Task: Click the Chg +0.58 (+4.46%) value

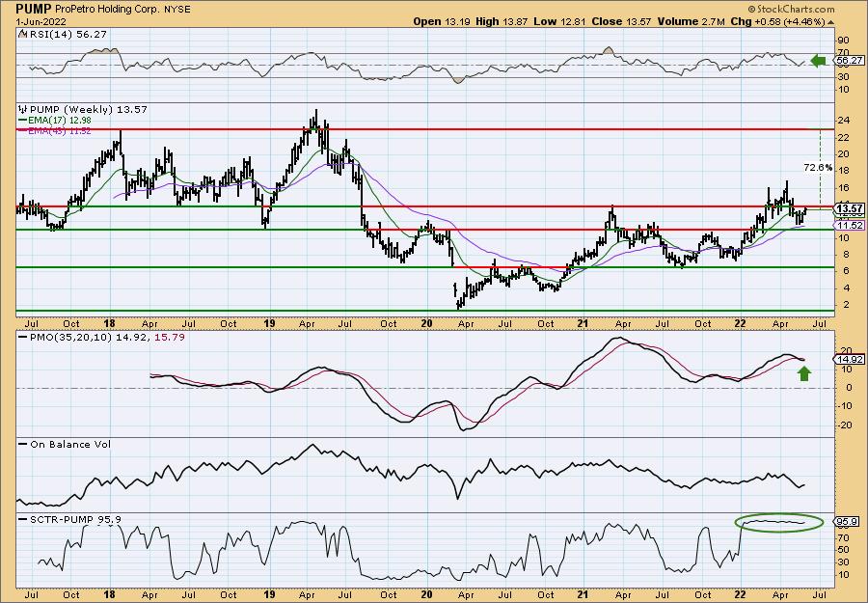Action: point(777,21)
